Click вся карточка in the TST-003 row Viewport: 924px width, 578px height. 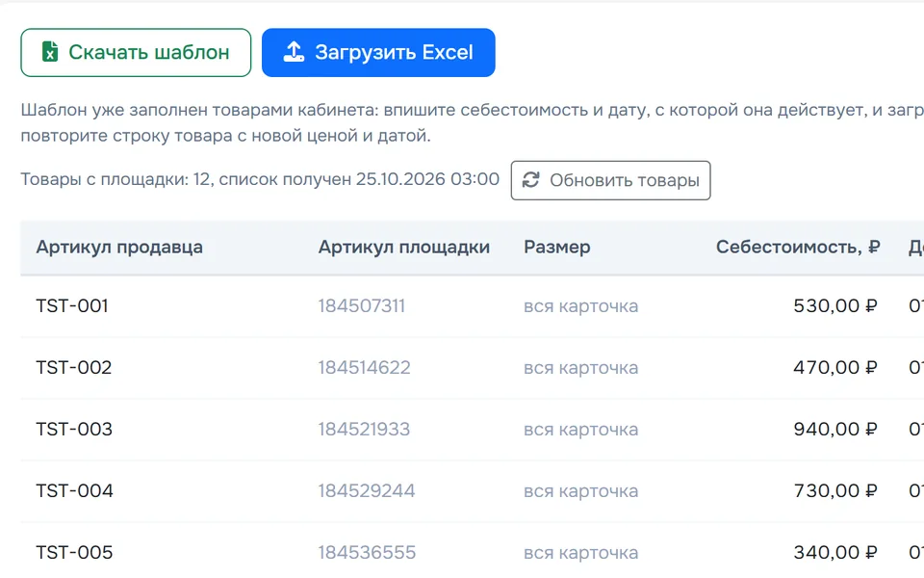(x=581, y=430)
